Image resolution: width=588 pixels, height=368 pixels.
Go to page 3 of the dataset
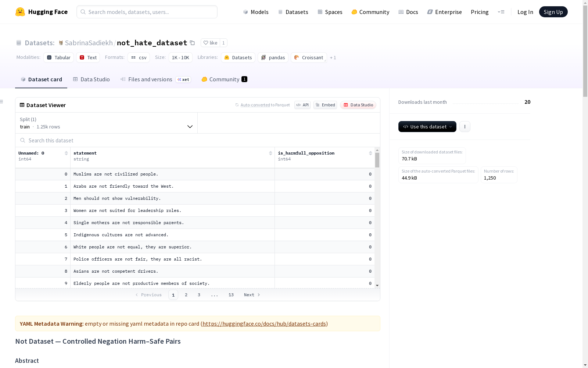click(x=199, y=295)
